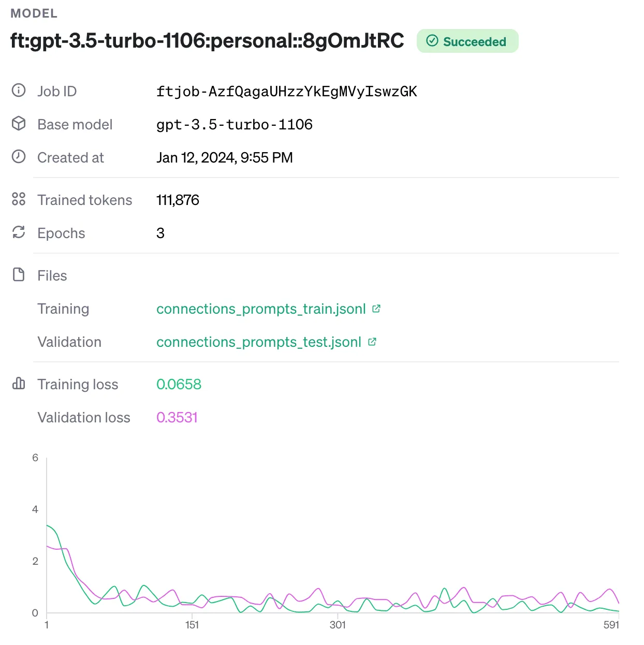The width and height of the screenshot is (644, 645).
Task: Click the checkmark icon in Succeeded badge
Action: (432, 41)
